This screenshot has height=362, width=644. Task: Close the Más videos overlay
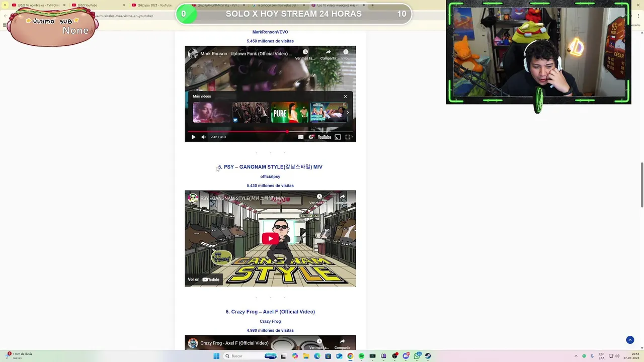click(x=345, y=97)
